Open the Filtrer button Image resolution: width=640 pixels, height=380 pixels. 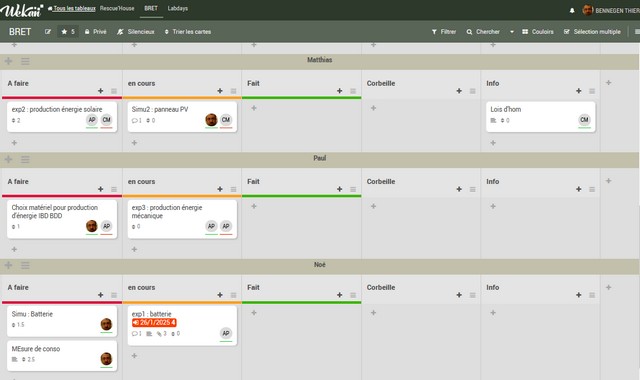click(444, 31)
